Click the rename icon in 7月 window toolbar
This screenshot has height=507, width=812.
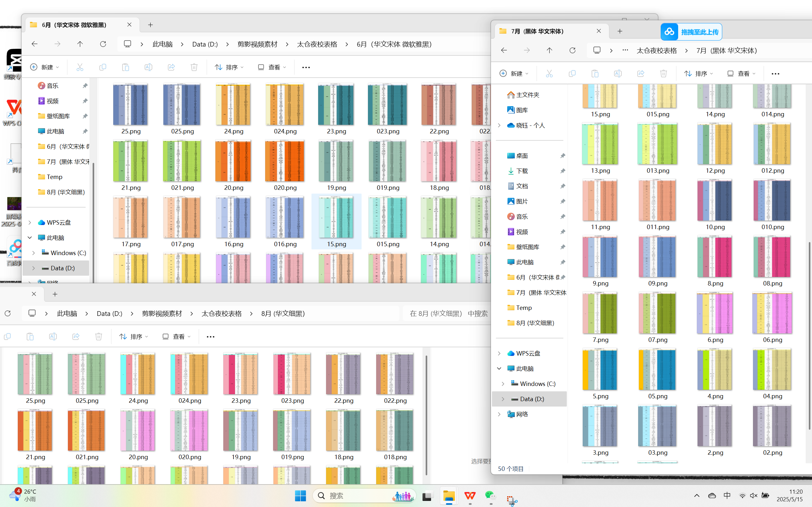click(x=618, y=74)
